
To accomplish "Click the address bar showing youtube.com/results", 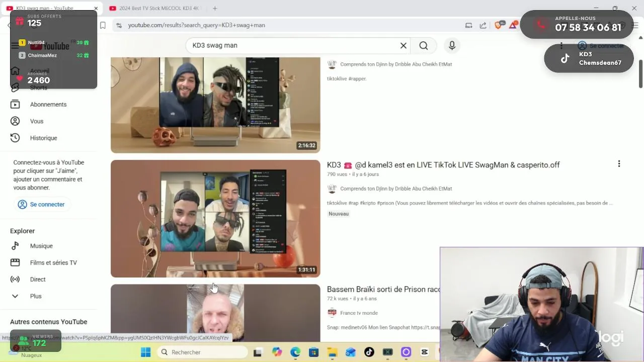I will (292, 25).
